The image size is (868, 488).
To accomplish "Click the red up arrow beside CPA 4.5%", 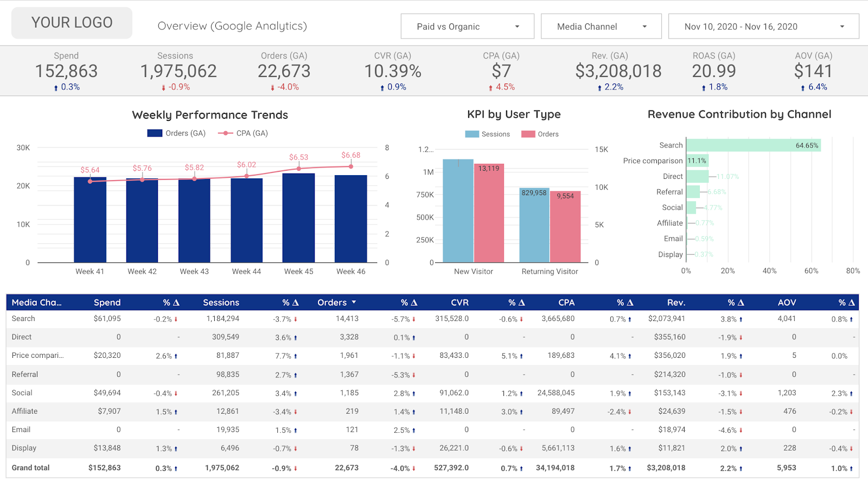I will tap(490, 87).
